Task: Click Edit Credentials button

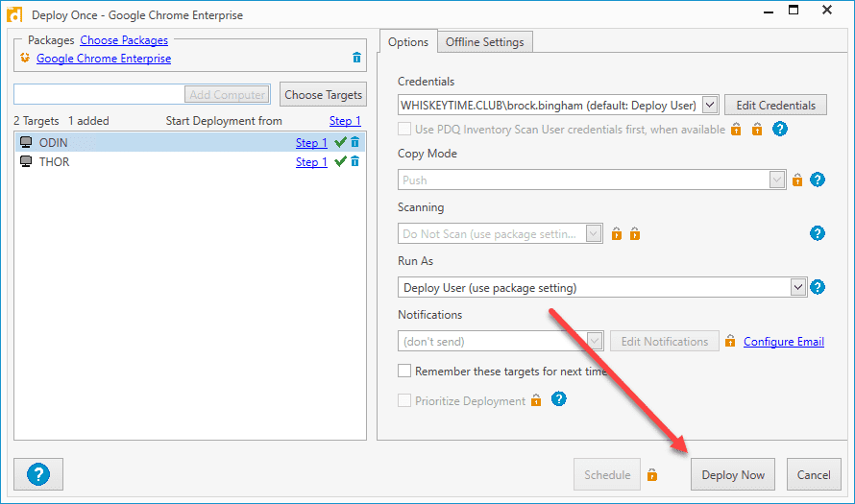Action: click(x=775, y=106)
